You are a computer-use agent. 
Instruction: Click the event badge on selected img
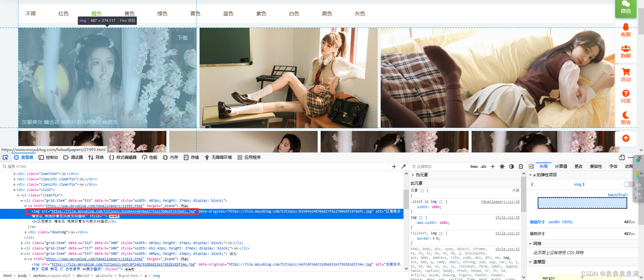(114, 217)
